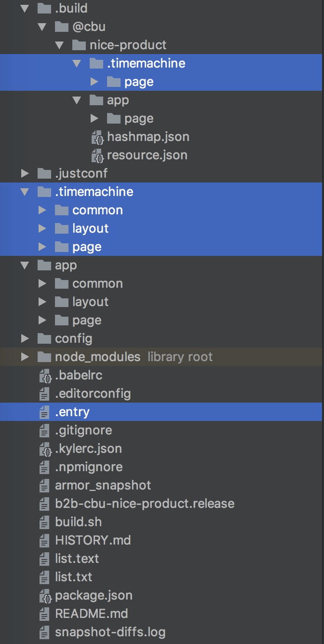Collapse the @cbu folder
Screen dimensions: 324x644
click(42, 27)
